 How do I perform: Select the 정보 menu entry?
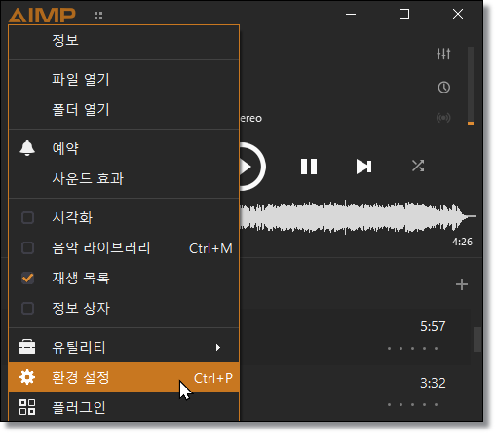(124, 41)
